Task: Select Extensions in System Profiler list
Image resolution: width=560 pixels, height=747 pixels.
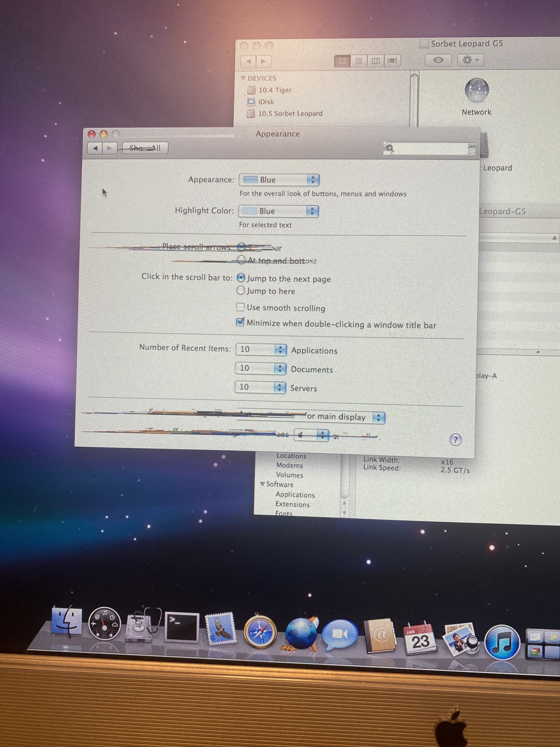Action: click(293, 504)
